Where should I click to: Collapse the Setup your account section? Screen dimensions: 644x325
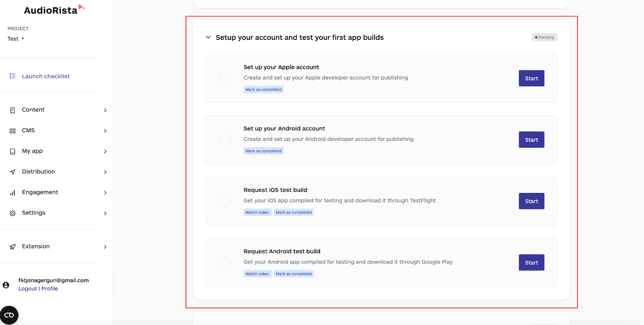click(208, 37)
